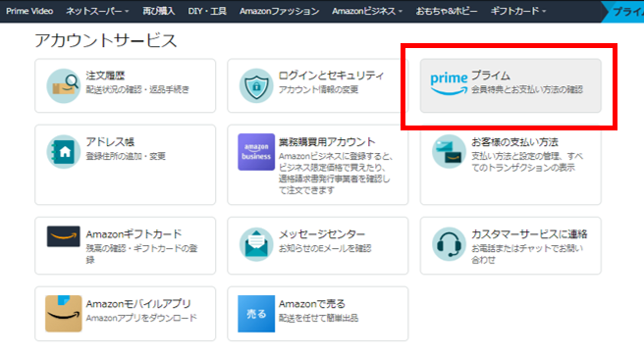Click 支払い方法と設定の管理 description text
644x355 pixels.
(527, 162)
